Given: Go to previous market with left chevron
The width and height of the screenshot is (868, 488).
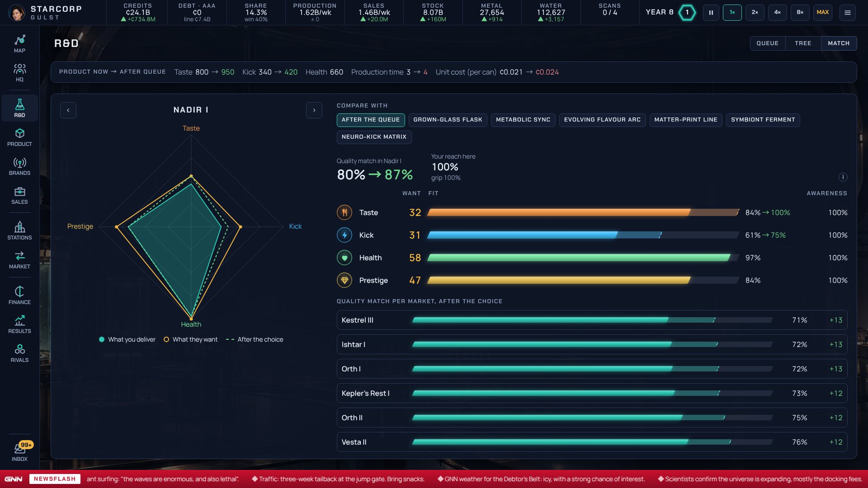Looking at the screenshot, I should [68, 110].
